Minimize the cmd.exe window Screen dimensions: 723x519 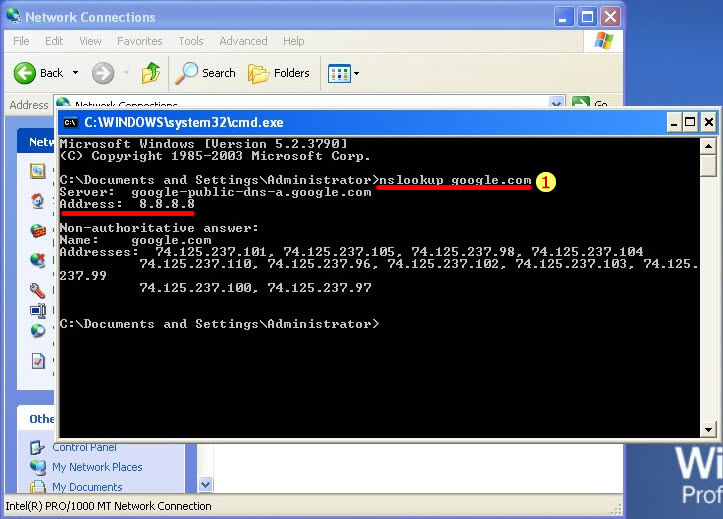pyautogui.click(x=674, y=123)
